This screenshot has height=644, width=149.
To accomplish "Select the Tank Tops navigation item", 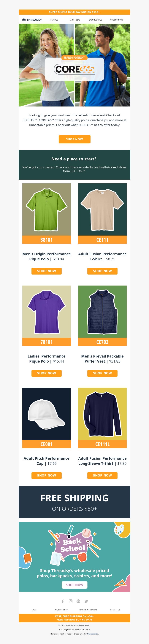I will (x=75, y=20).
